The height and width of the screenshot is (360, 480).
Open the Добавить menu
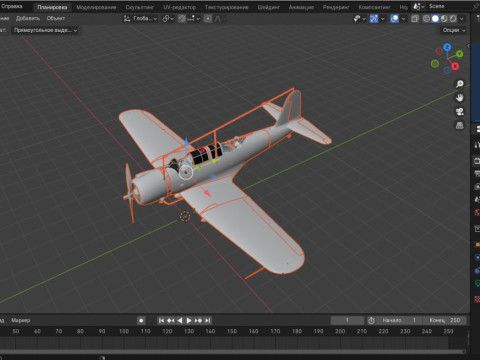(x=28, y=18)
